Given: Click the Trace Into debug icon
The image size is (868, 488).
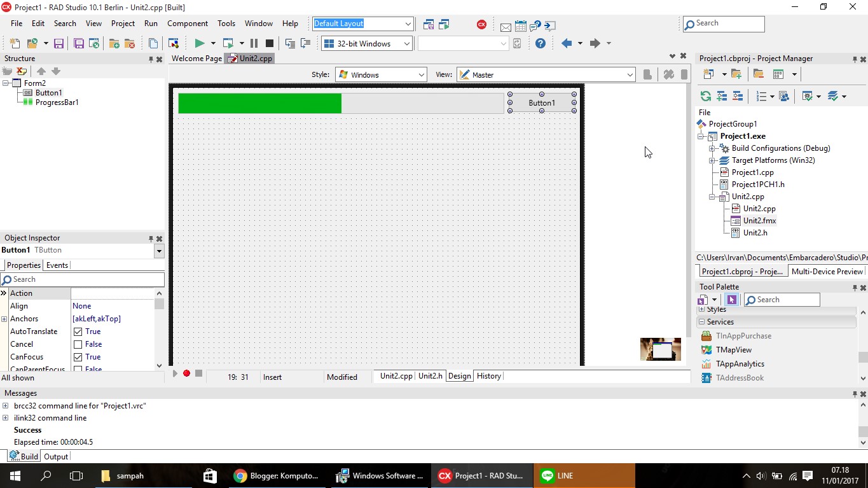Looking at the screenshot, I should pyautogui.click(x=290, y=43).
